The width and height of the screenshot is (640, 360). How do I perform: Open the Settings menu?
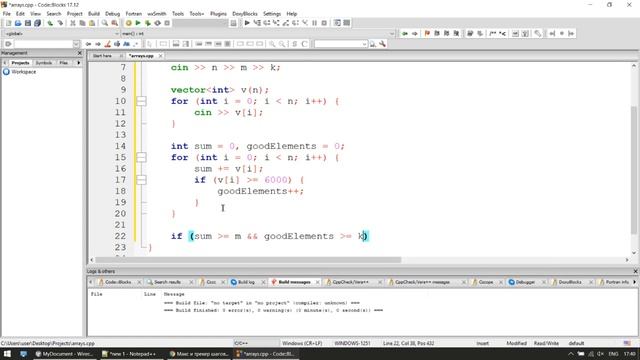[272, 13]
